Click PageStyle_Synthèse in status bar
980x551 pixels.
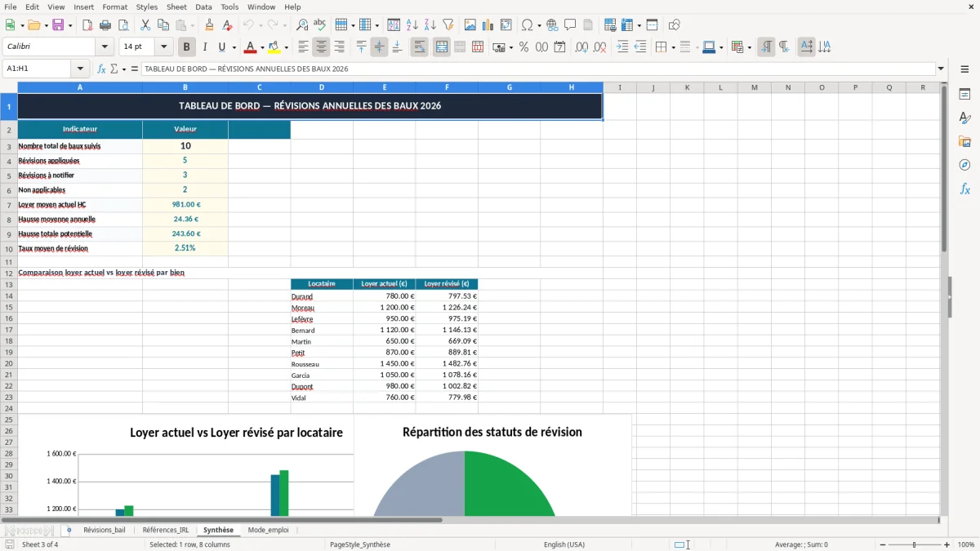click(x=360, y=544)
